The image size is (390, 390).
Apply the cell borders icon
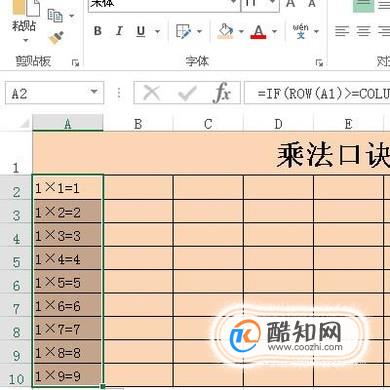(x=183, y=31)
